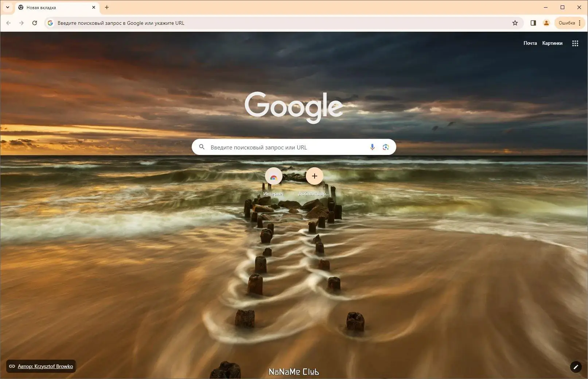Open the browser profile menu
This screenshot has height=379, width=588.
tap(546, 23)
